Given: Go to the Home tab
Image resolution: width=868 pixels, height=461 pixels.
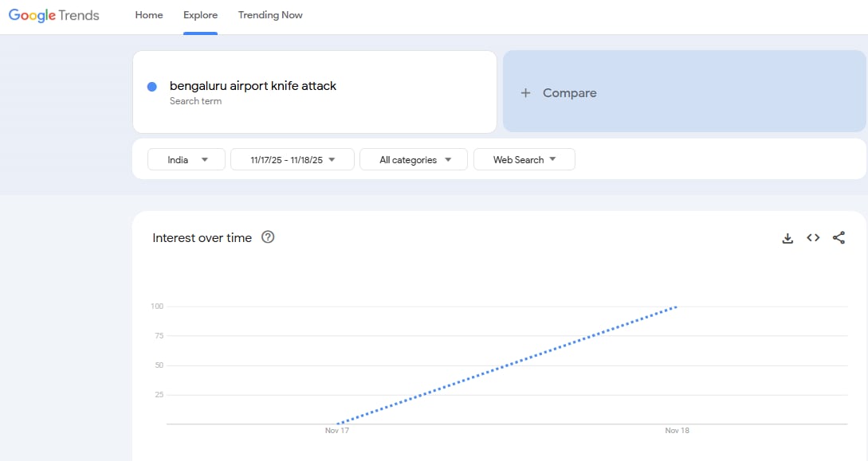Looking at the screenshot, I should coord(149,15).
